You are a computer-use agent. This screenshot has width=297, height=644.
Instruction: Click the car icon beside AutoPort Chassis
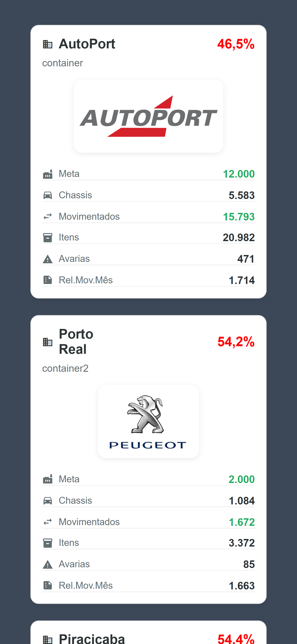[x=47, y=195]
